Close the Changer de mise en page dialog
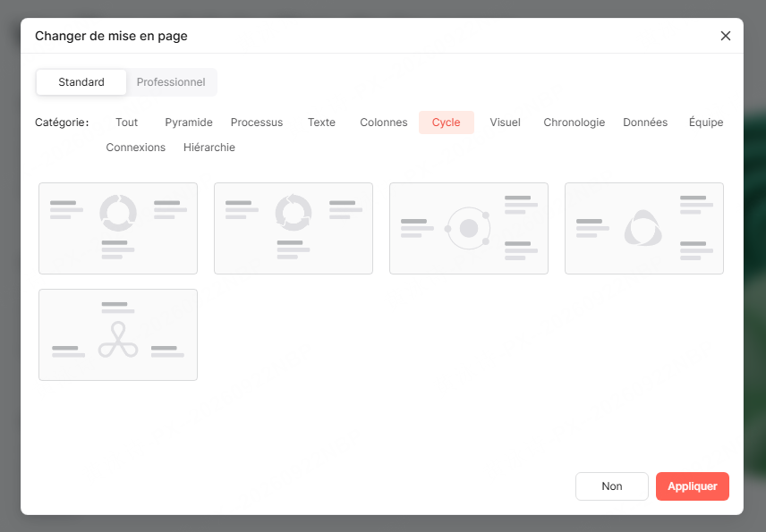The image size is (766, 532). [x=726, y=36]
